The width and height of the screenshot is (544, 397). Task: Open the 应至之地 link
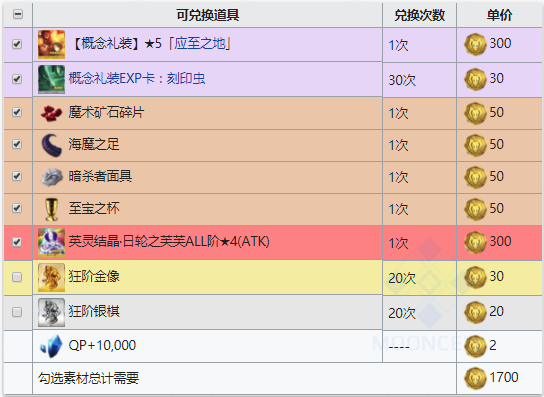pos(200,44)
